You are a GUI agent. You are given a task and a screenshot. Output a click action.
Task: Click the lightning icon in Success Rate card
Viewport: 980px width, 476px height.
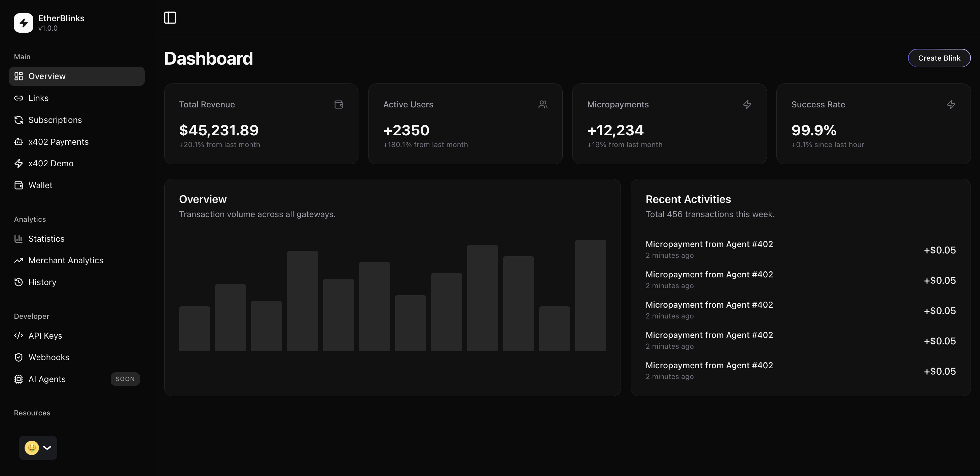pyautogui.click(x=951, y=105)
